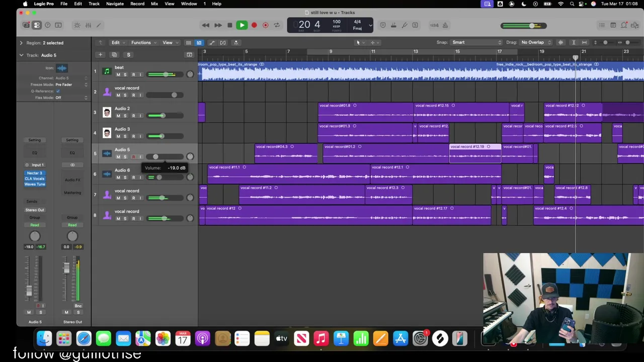Viewport: 644px width, 362px height.
Task: Solo the Audio 2 track
Action: [125, 116]
